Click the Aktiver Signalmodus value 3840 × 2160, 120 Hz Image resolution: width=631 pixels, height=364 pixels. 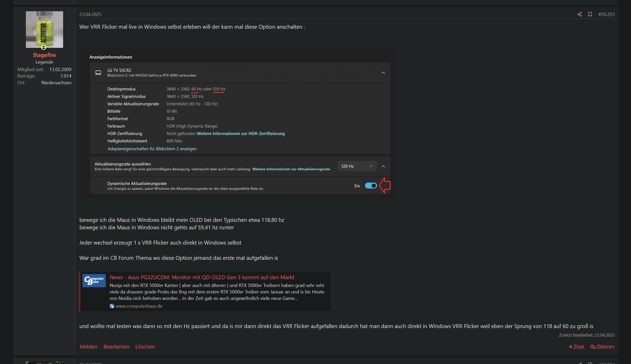[x=185, y=96]
